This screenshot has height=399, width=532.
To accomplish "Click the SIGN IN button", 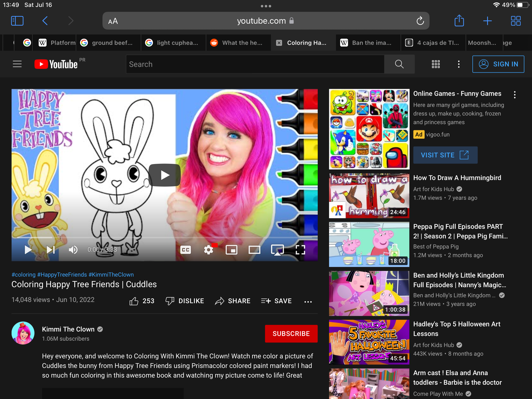I will pos(498,64).
